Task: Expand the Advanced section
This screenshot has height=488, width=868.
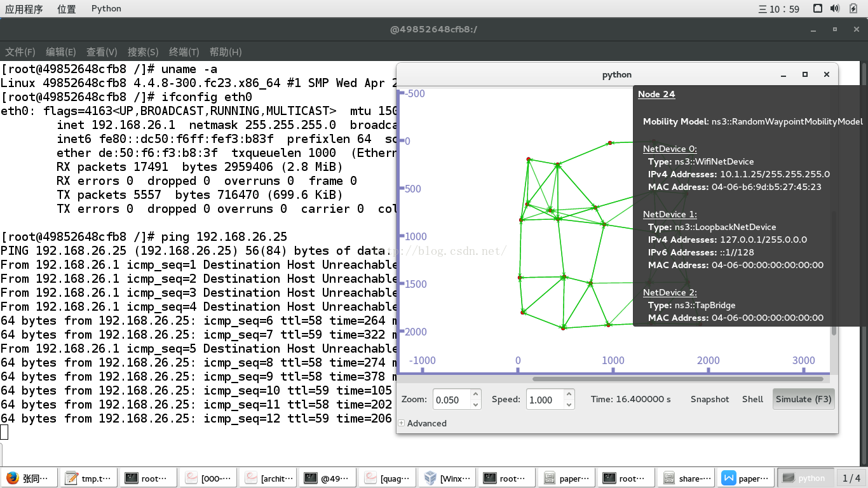Action: tap(423, 423)
